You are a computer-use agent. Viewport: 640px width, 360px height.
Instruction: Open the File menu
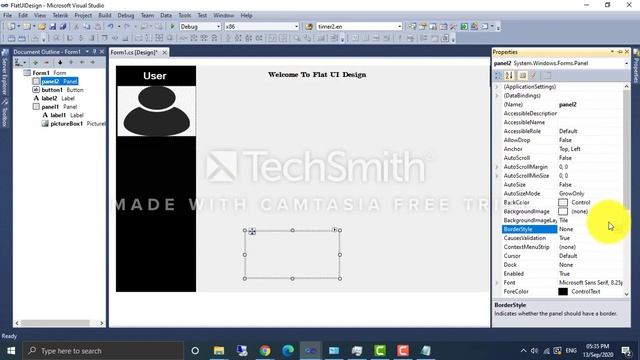coord(8,16)
